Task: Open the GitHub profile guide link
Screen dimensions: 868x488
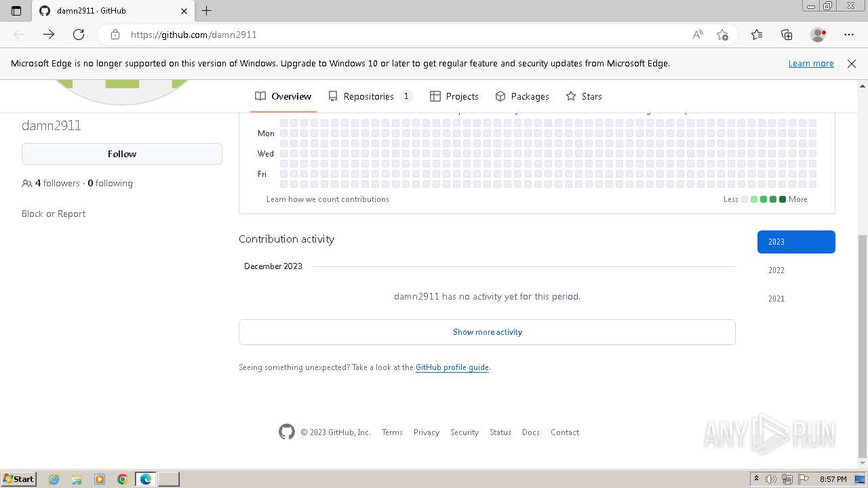Action: click(452, 367)
